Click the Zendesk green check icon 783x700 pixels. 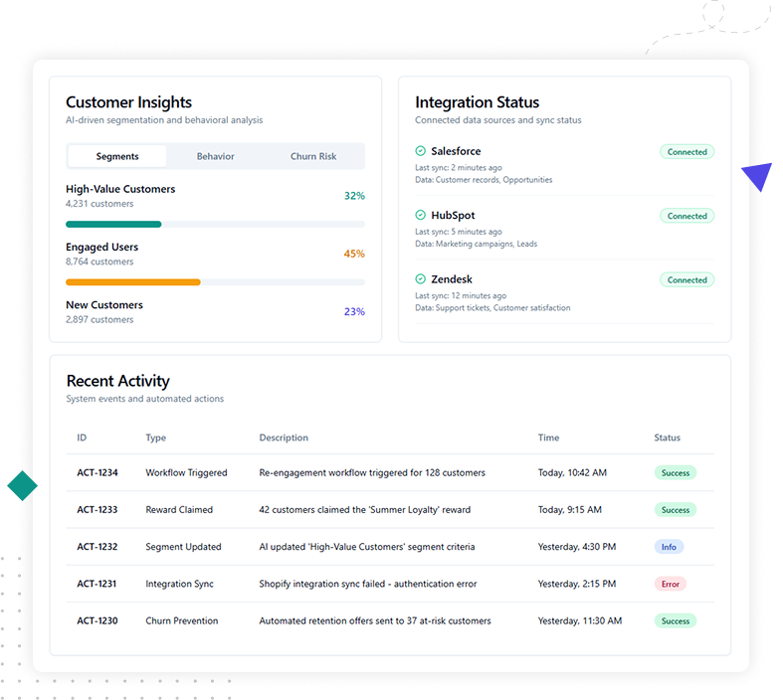421,279
